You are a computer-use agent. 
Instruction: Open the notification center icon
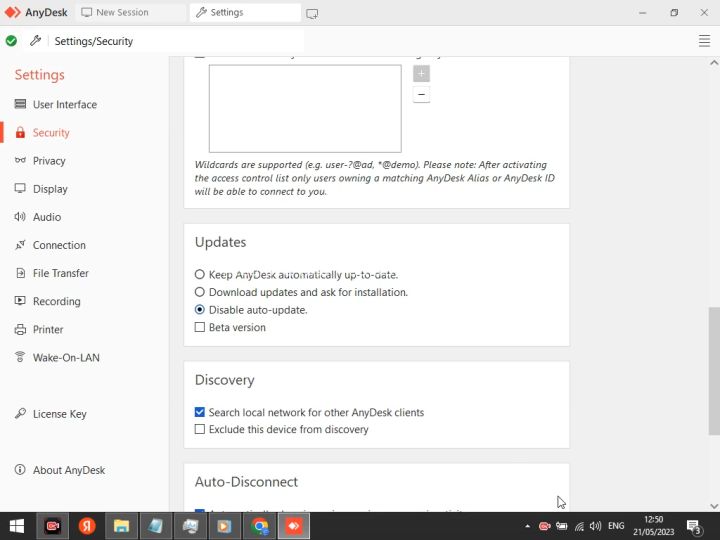click(x=694, y=526)
